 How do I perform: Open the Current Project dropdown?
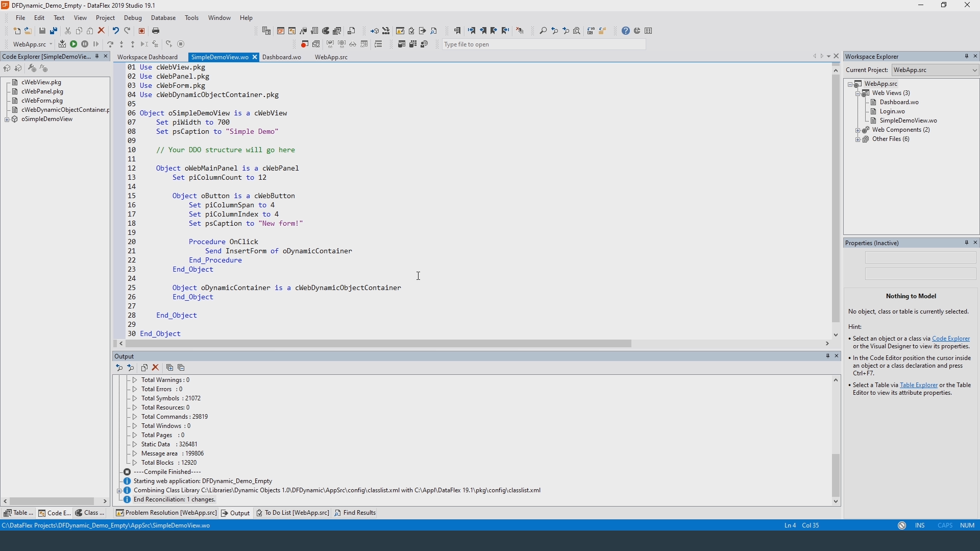tap(974, 70)
